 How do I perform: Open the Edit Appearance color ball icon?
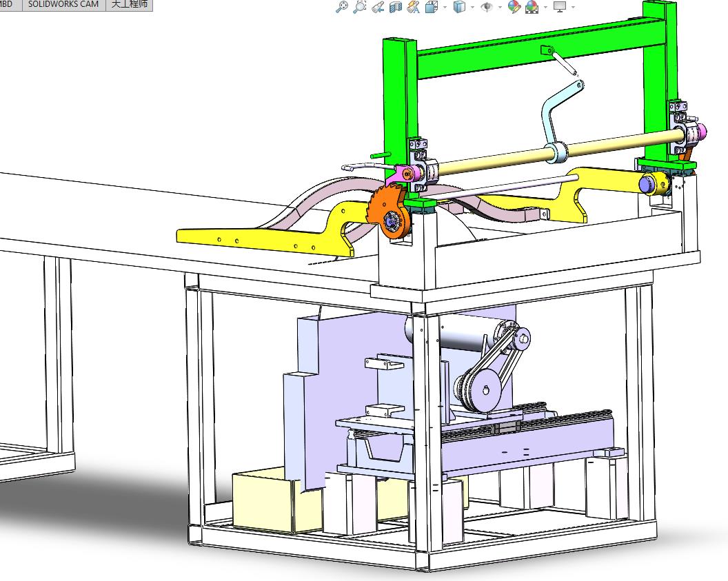coord(514,7)
